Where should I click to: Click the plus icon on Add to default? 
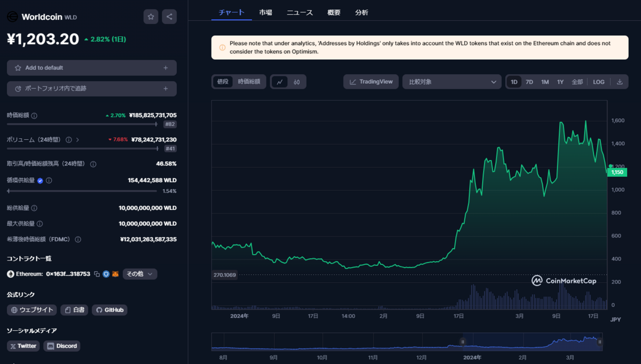tap(166, 68)
